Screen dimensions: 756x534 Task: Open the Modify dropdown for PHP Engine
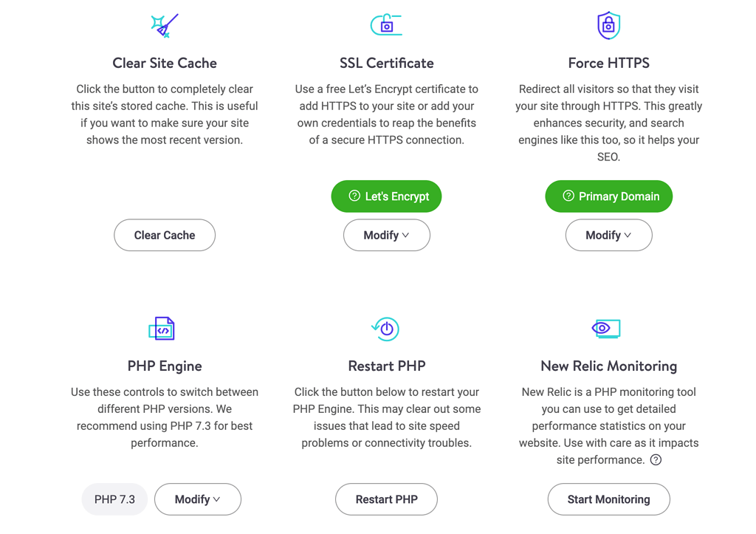tap(197, 499)
